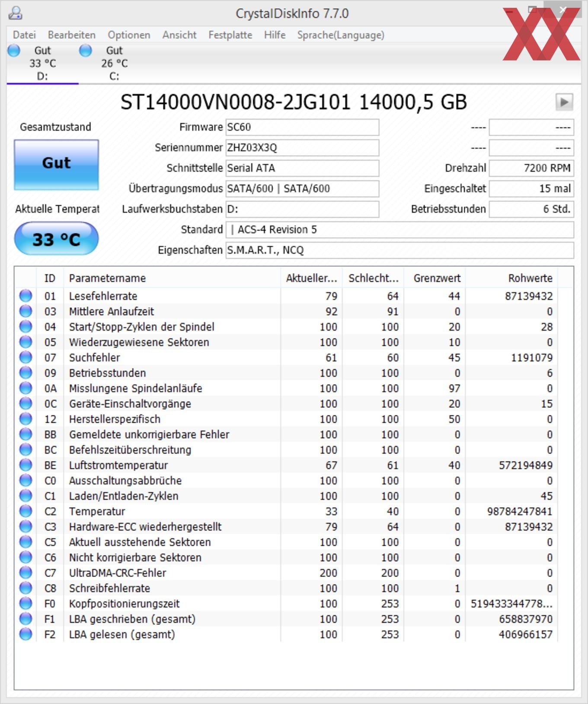Click status orb of Herstellerspezifisch row
This screenshot has height=704, width=588.
pyautogui.click(x=26, y=419)
